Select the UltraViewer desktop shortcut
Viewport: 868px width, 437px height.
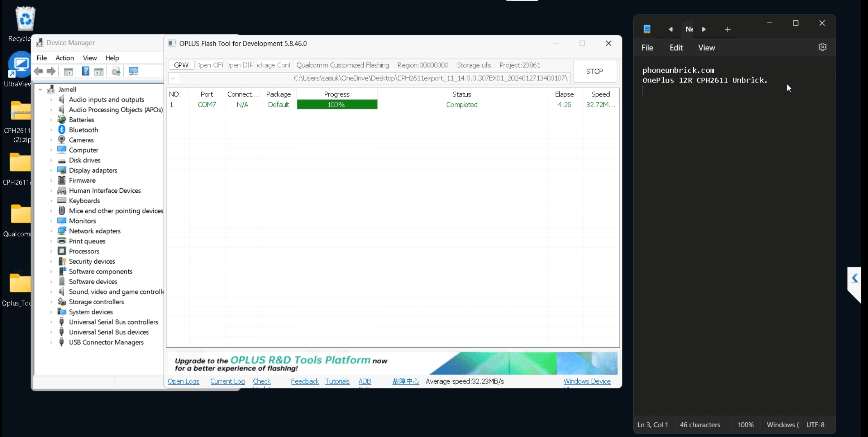pyautogui.click(x=20, y=65)
